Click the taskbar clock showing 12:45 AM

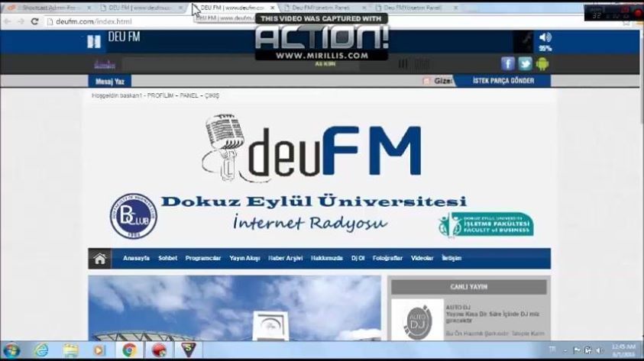pyautogui.click(x=623, y=350)
